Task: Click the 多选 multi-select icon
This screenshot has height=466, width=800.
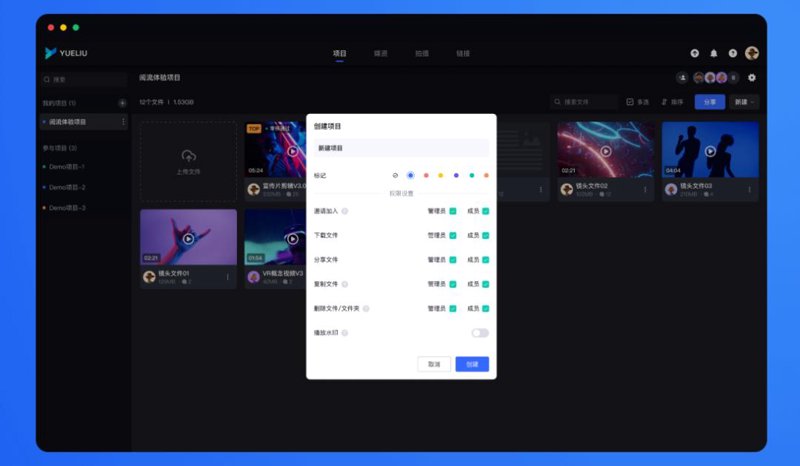Action: [x=630, y=102]
